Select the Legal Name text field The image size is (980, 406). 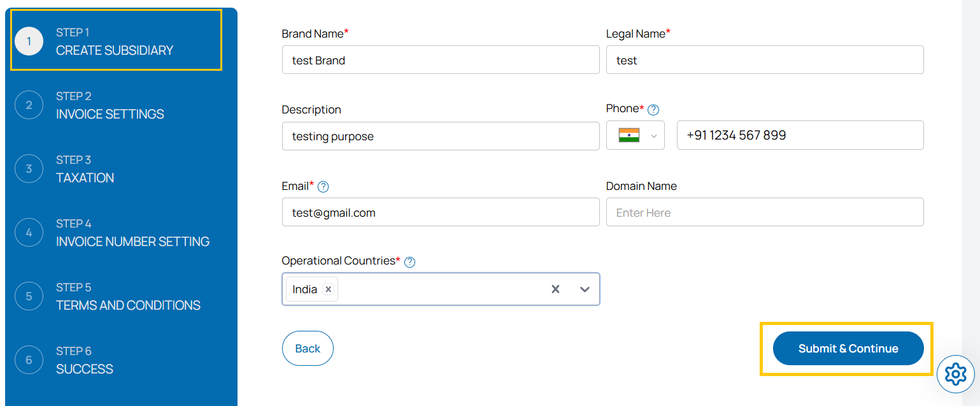point(764,60)
